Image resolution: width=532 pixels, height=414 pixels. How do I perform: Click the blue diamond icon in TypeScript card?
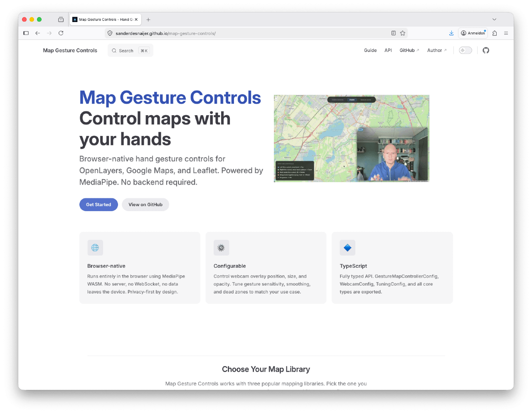point(347,248)
